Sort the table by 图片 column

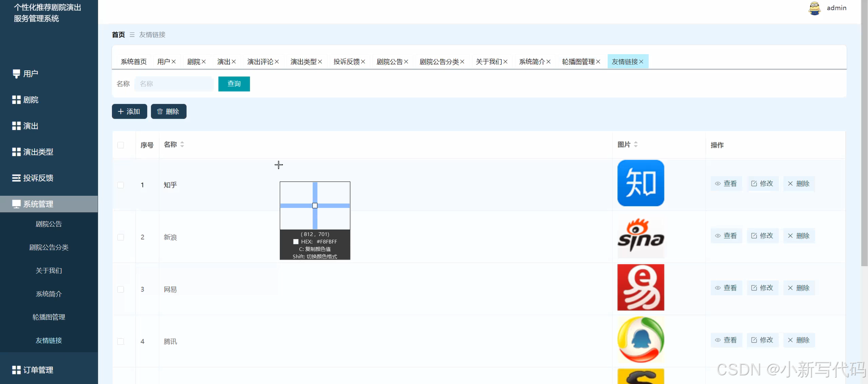pyautogui.click(x=636, y=145)
